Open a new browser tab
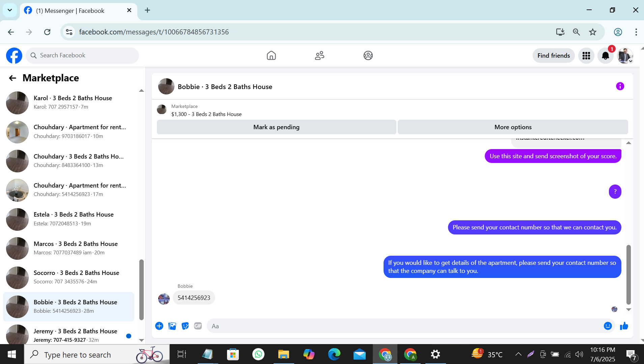This screenshot has width=644, height=364. click(147, 10)
